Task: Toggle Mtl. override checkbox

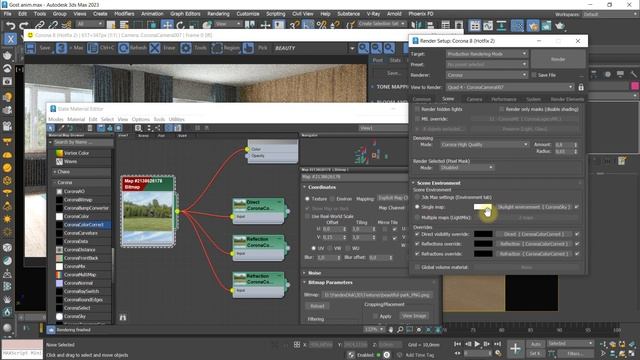Action: 417,119
